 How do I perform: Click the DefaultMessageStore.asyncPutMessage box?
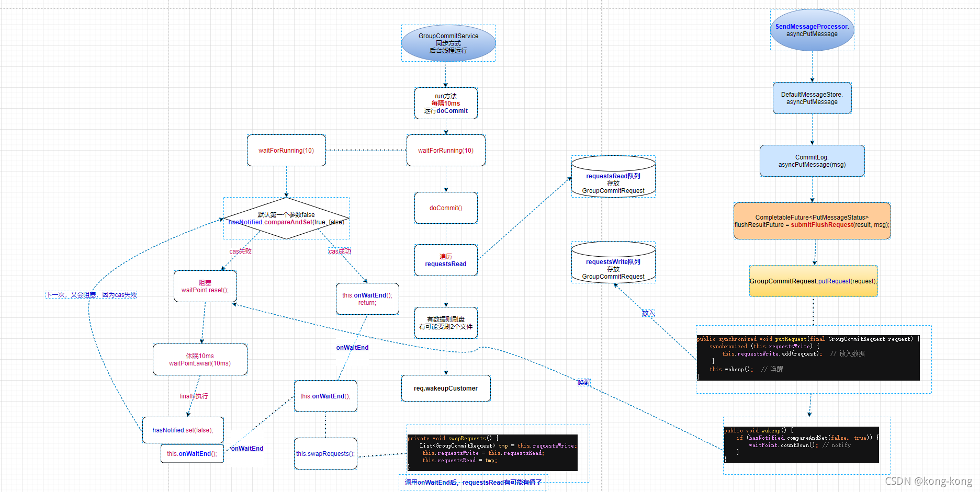point(812,98)
